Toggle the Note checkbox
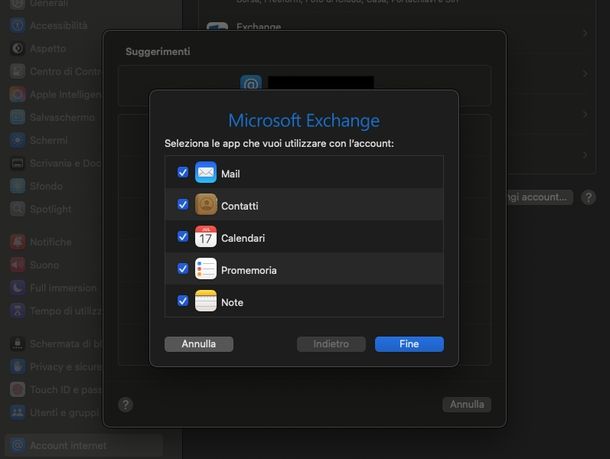This screenshot has width=610, height=459. tap(183, 301)
